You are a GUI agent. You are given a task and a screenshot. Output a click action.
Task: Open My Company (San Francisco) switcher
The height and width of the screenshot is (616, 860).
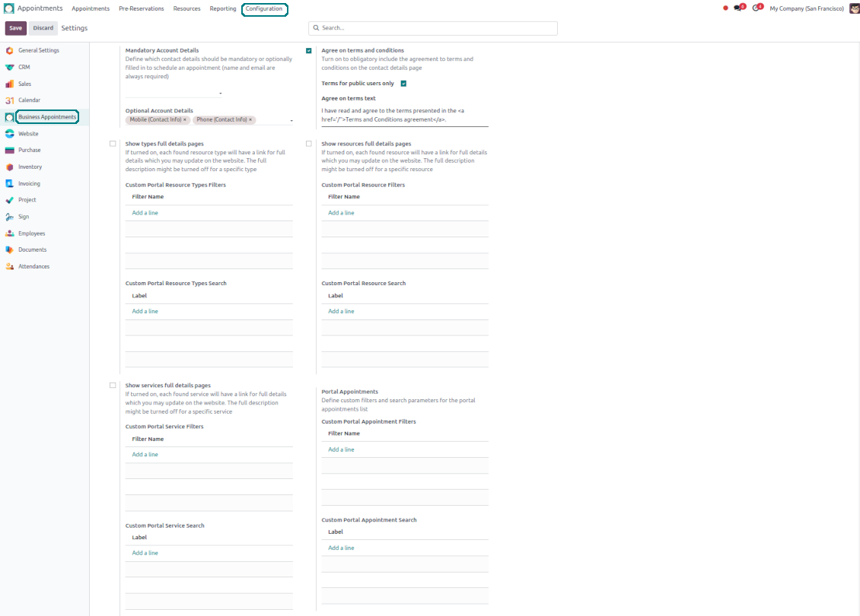(806, 8)
